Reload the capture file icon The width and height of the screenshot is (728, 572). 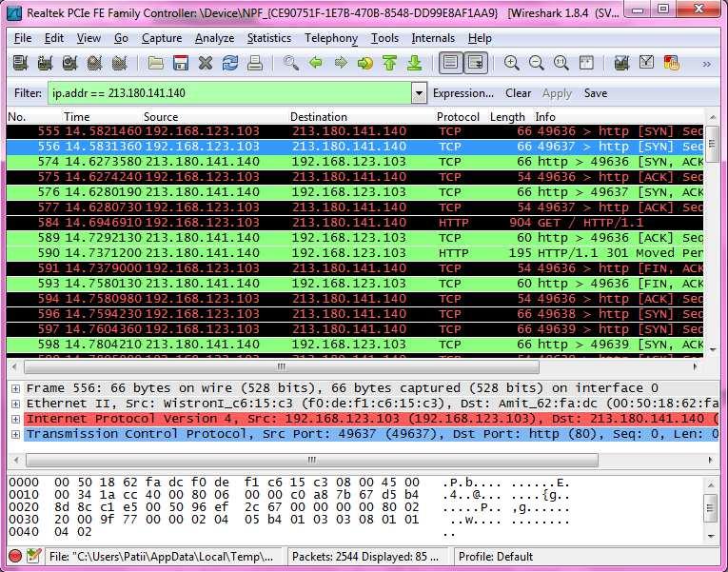click(x=230, y=63)
